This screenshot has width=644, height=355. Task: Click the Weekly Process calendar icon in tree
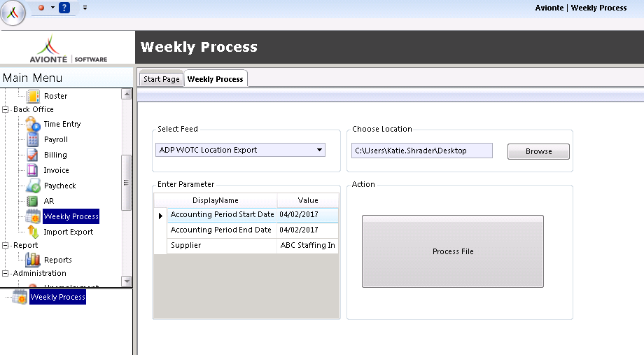(33, 216)
